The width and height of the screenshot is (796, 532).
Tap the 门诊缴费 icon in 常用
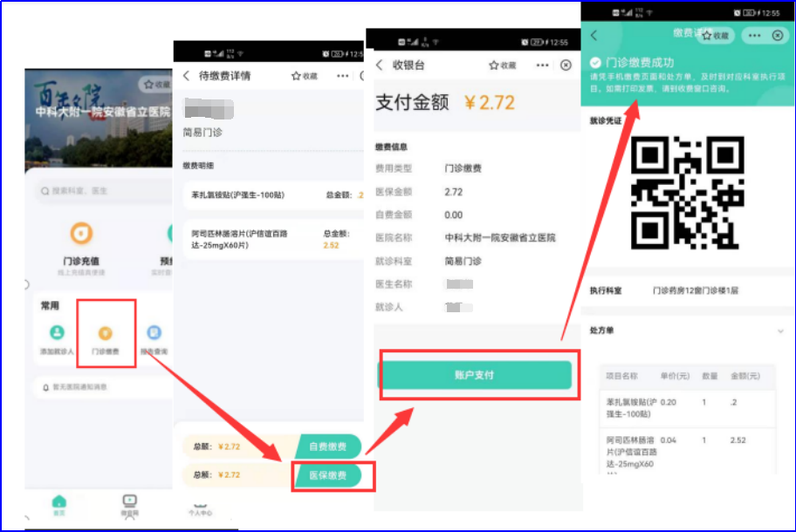(105, 333)
